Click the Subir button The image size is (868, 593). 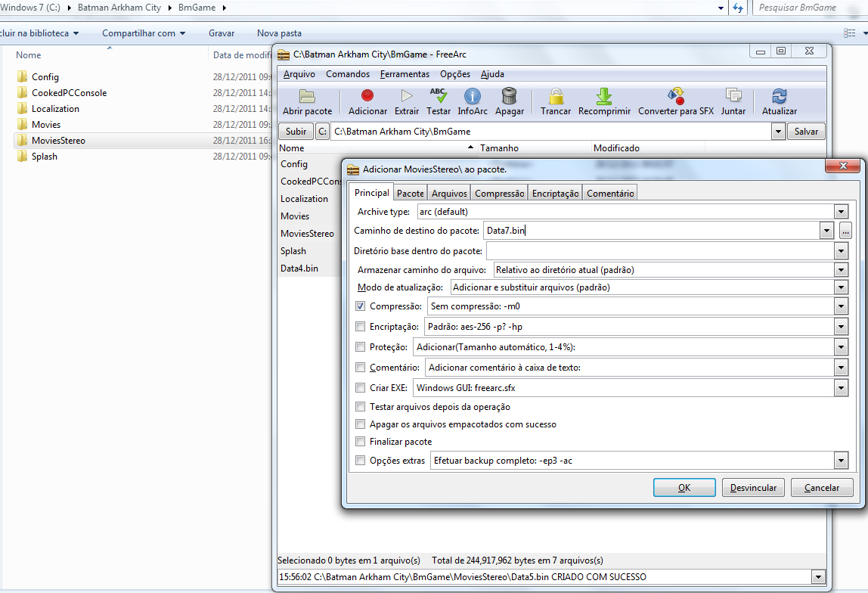pyautogui.click(x=296, y=131)
